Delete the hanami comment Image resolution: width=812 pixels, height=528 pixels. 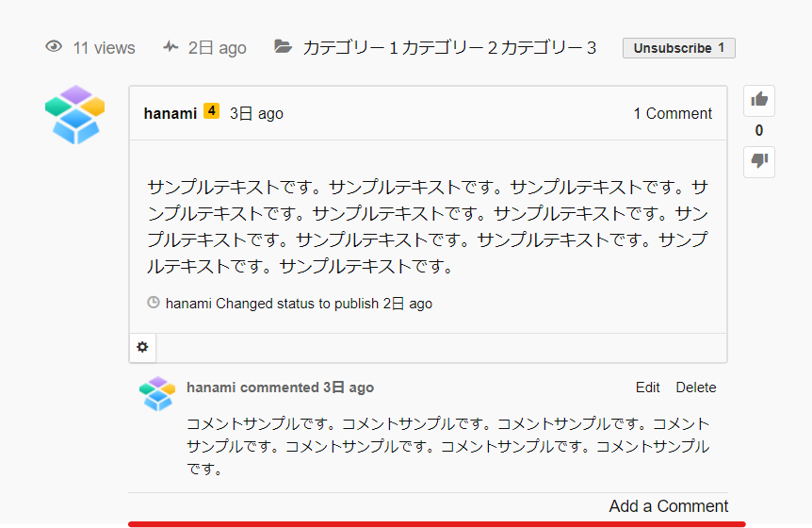696,388
